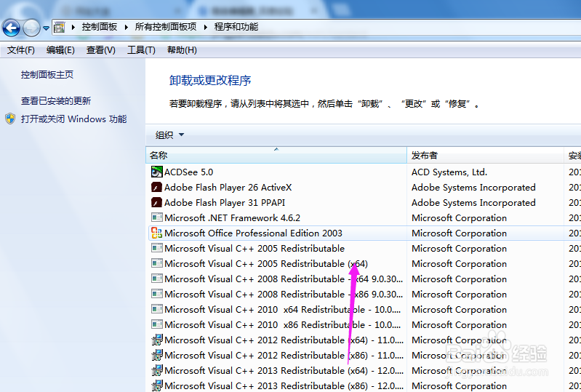Click the Microsoft Office Professional 2003 icon
Viewport: 581px width, 392px height.
pyautogui.click(x=157, y=233)
